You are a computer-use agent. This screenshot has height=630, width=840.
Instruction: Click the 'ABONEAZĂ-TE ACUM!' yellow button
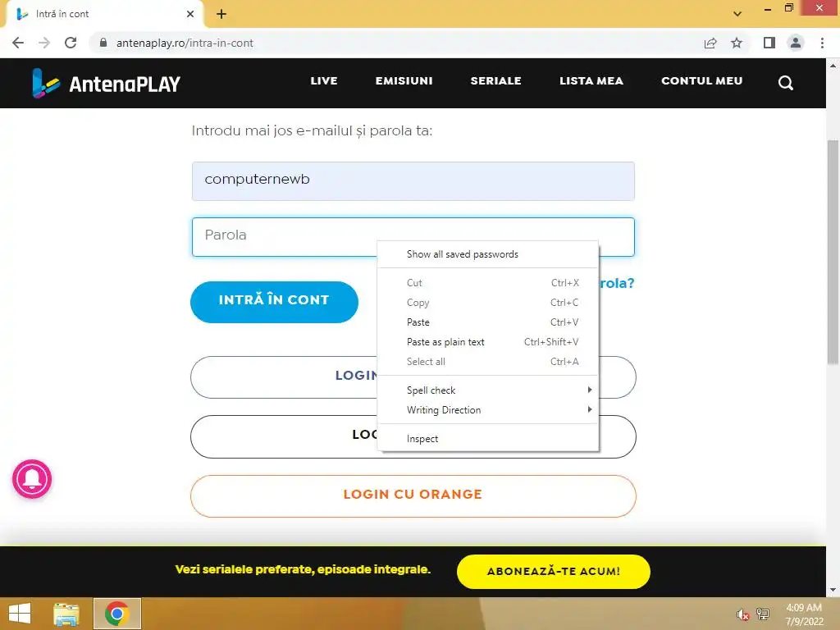coord(554,572)
